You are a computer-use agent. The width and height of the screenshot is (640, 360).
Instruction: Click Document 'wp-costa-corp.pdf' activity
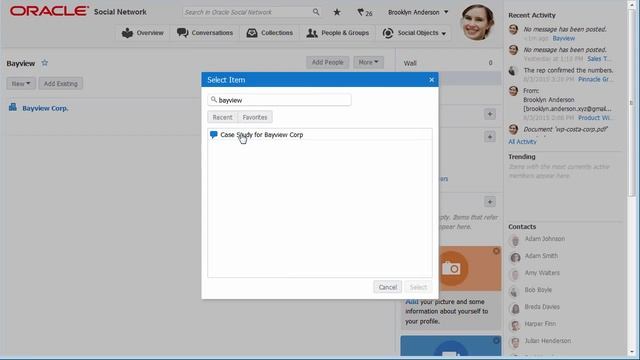tap(566, 129)
